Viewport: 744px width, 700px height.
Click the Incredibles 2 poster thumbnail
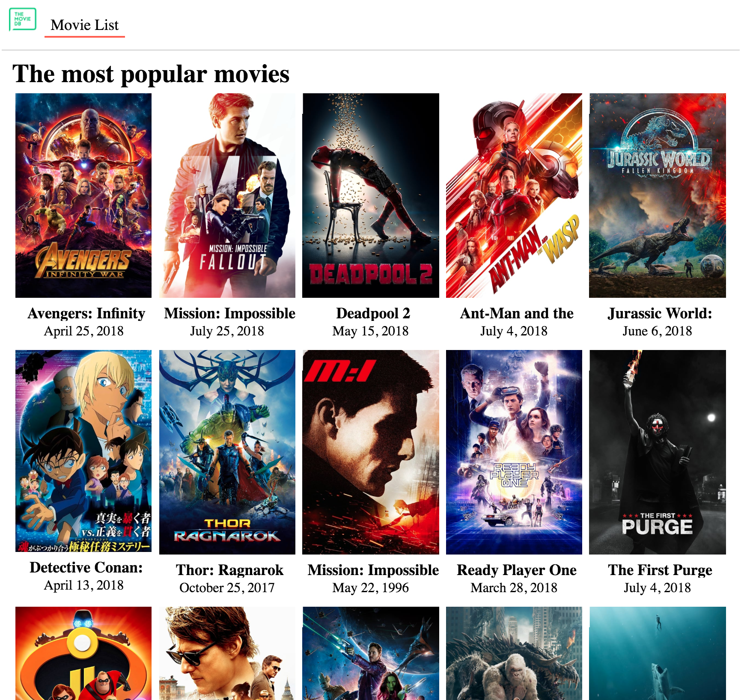click(x=83, y=653)
